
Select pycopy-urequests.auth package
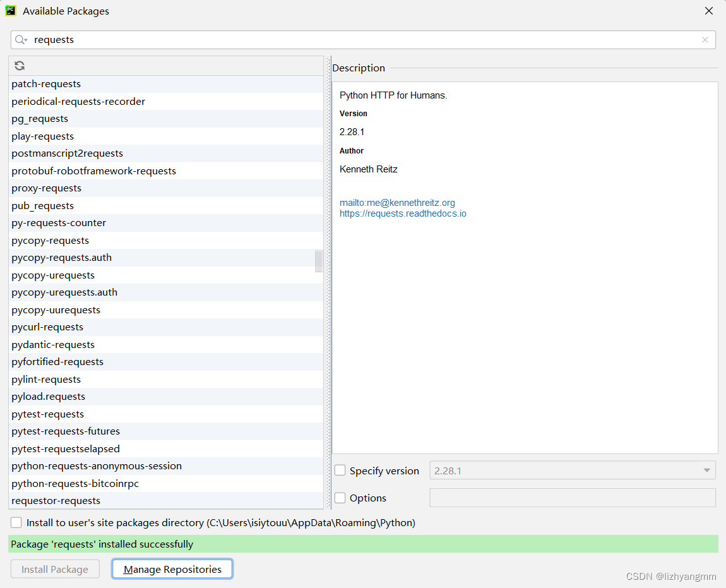[166, 292]
